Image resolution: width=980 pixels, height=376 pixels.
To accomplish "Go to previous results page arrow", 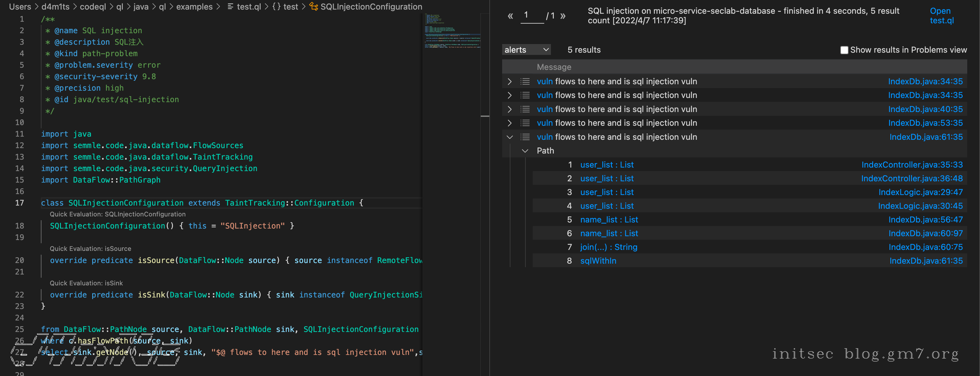I will [510, 16].
